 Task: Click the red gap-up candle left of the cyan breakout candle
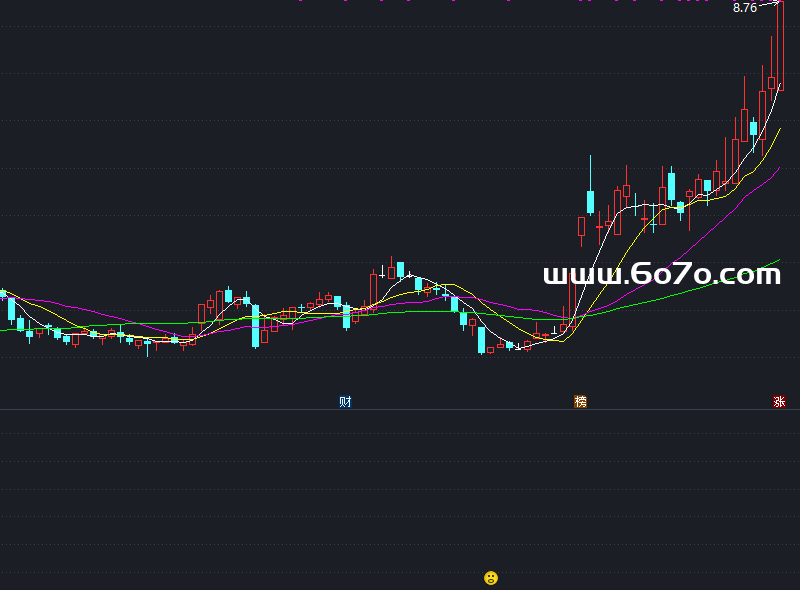coord(581,227)
